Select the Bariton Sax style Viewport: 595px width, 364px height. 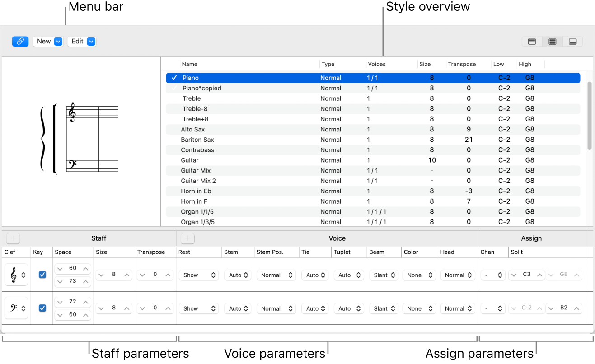pos(373,140)
